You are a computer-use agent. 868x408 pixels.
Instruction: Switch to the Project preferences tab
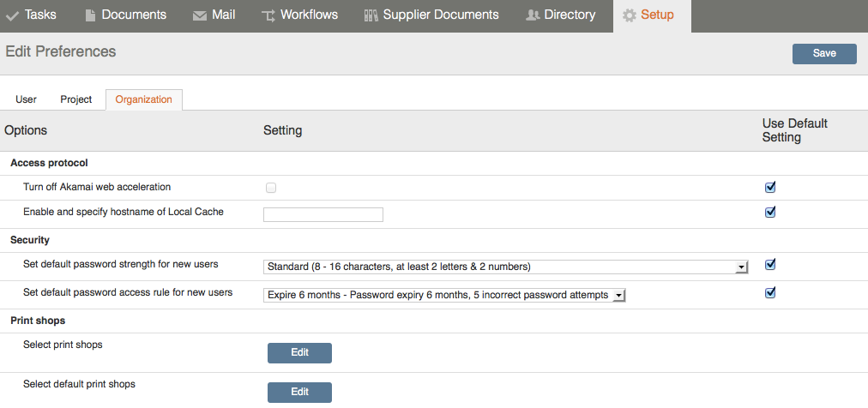tap(75, 99)
